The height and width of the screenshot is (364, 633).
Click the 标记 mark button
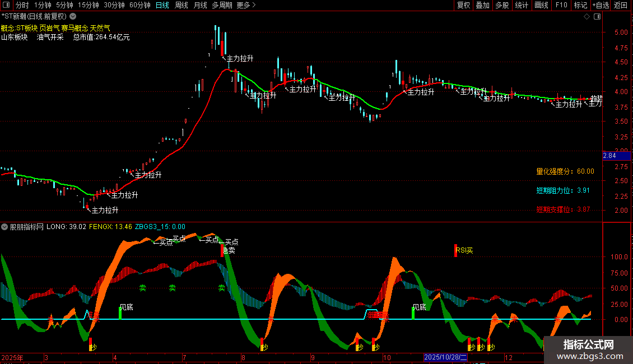coord(580,5)
